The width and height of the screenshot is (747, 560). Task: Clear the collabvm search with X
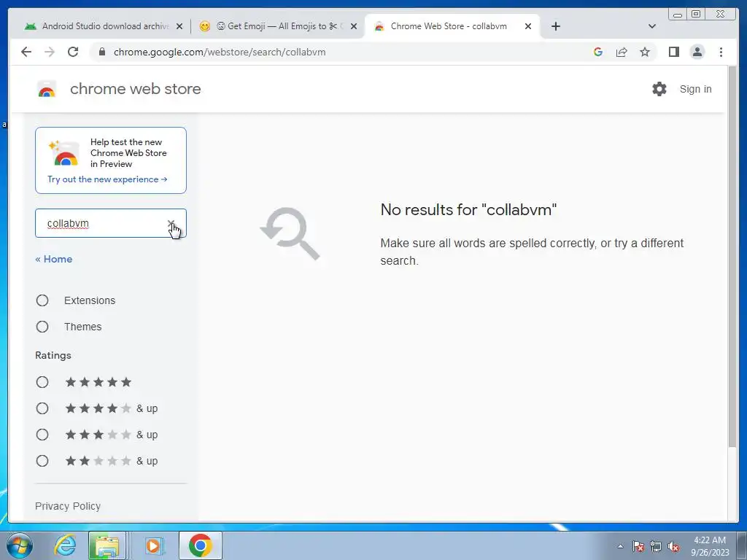pos(171,223)
